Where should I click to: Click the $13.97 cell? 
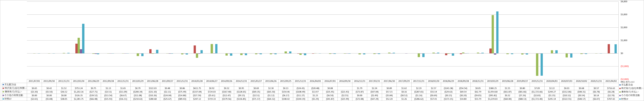[315, 92]
